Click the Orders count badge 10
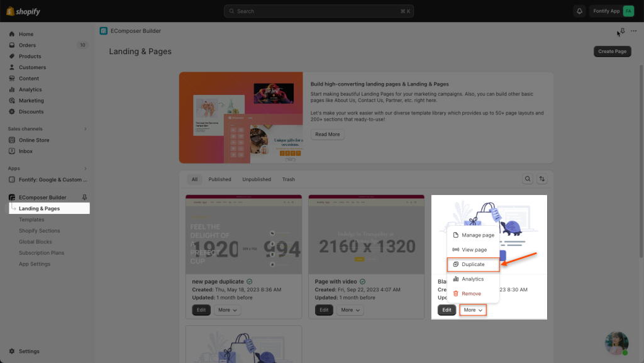Screen dimensions: 644x363 82,45
